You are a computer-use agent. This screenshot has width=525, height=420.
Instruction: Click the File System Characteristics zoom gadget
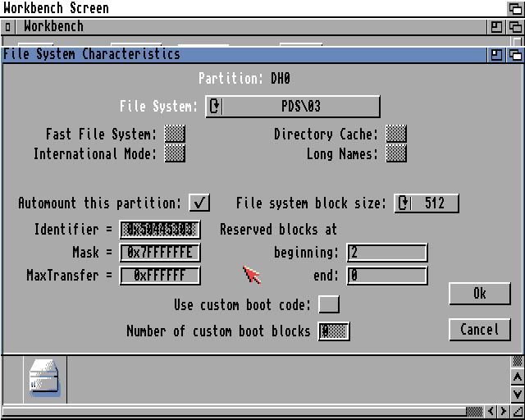point(497,55)
